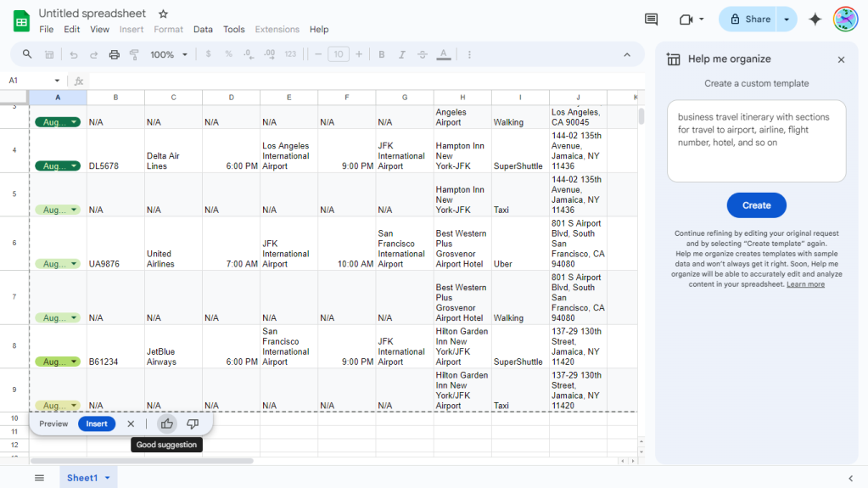Mark as bad suggestion with thumbs down
The image size is (868, 488).
[x=192, y=423]
